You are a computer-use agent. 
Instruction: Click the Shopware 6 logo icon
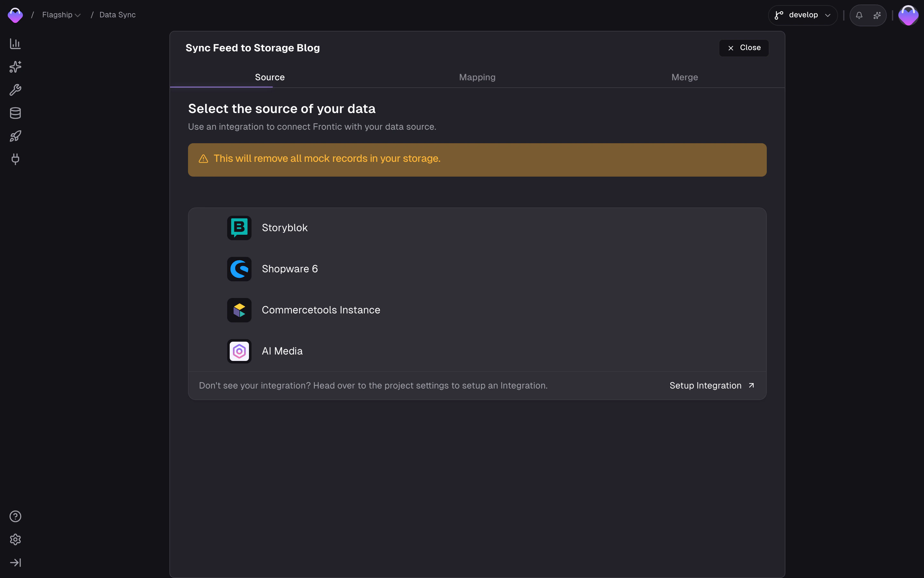[239, 269]
